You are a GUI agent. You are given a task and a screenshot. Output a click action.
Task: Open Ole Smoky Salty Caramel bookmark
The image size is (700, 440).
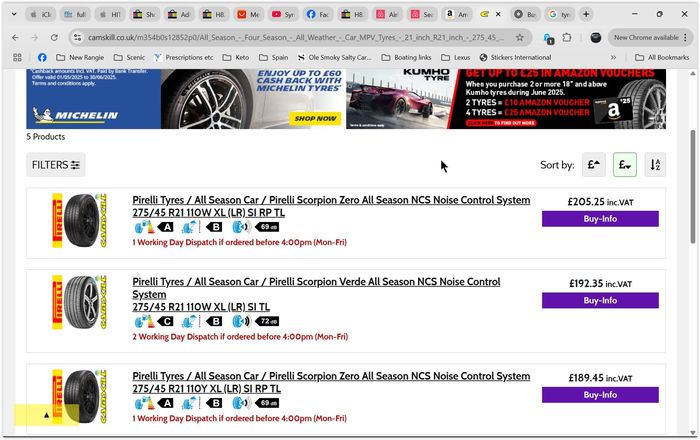tap(335, 57)
